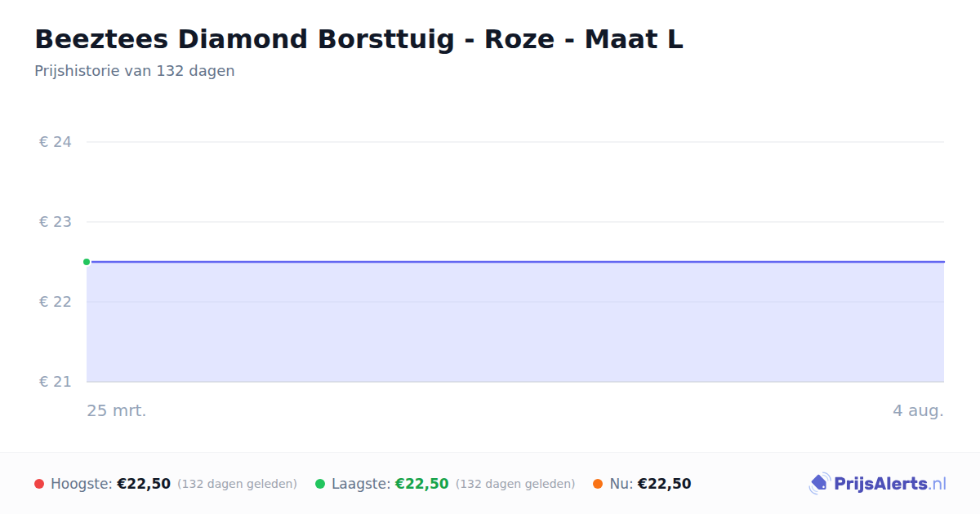The image size is (980, 514).
Task: Click the green data point at chart start
Action: 87,262
